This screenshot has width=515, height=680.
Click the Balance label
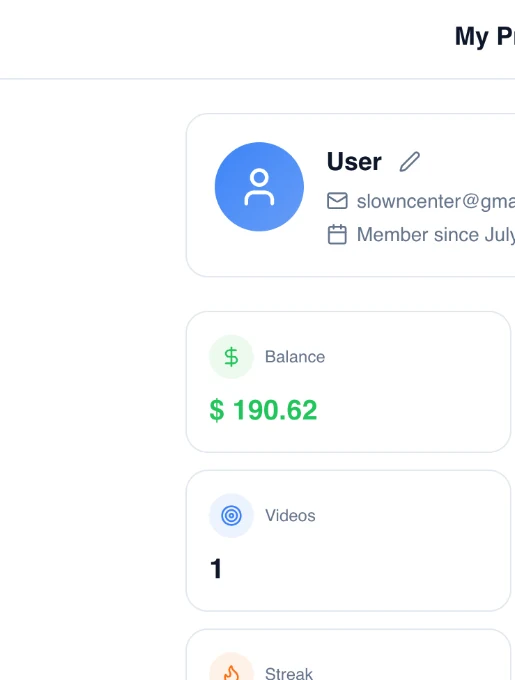pyautogui.click(x=295, y=357)
